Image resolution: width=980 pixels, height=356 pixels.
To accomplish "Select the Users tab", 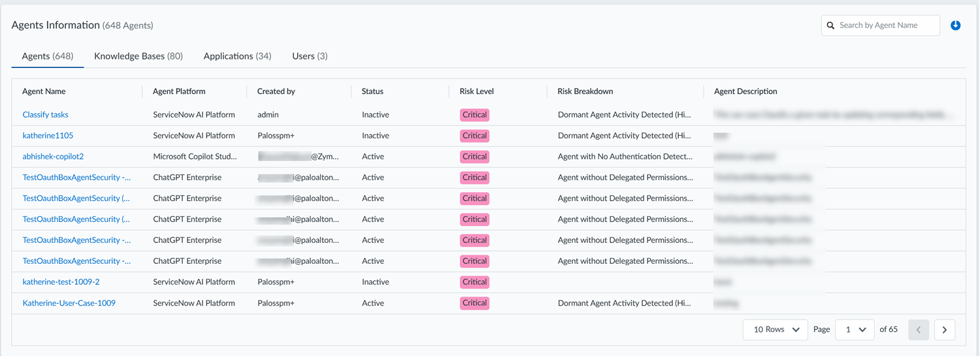I will pyautogui.click(x=310, y=56).
